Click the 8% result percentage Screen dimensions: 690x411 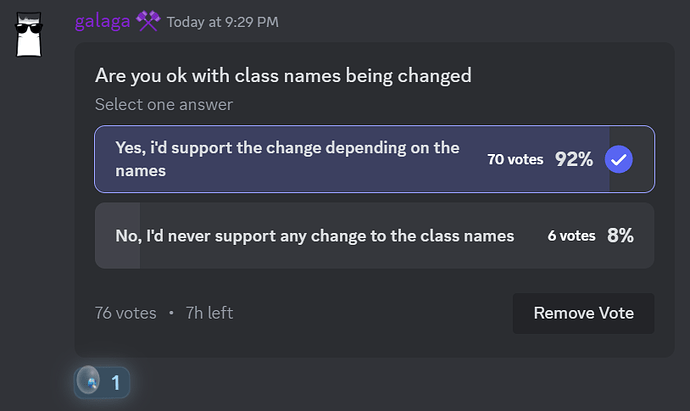click(620, 235)
